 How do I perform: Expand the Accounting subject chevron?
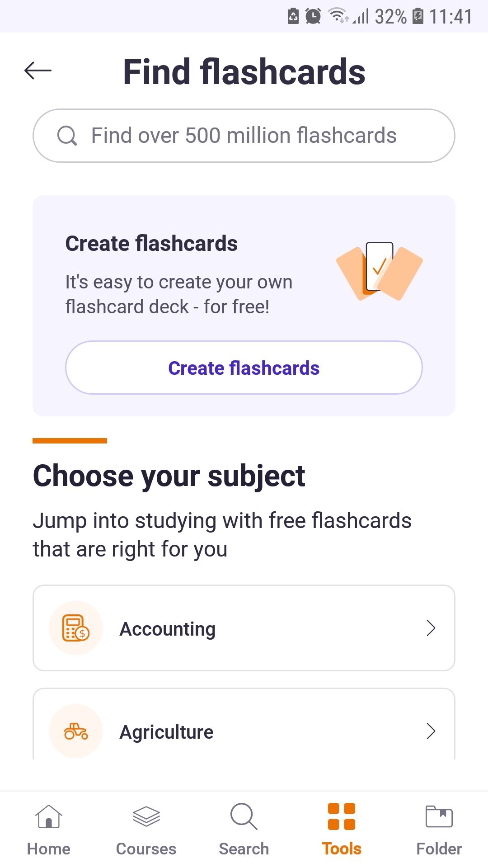click(431, 628)
